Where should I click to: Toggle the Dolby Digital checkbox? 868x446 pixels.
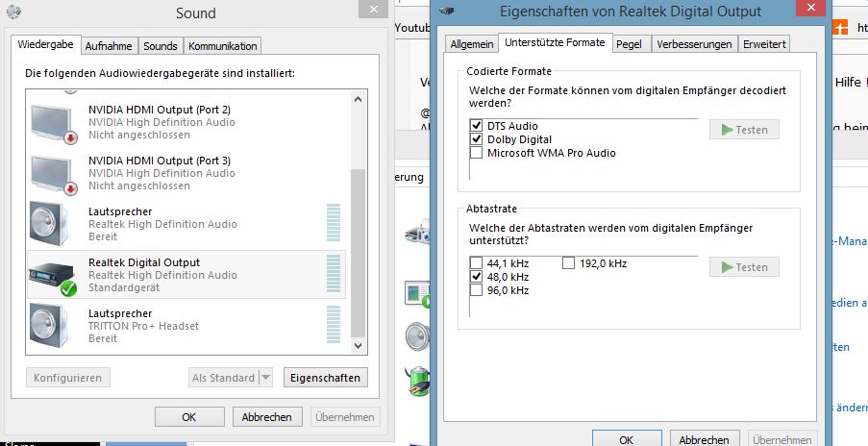(x=476, y=138)
